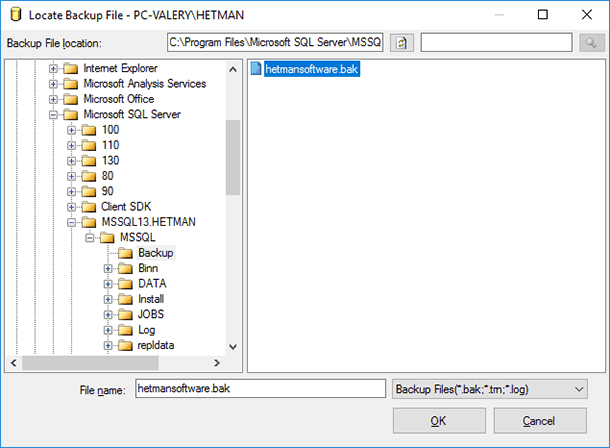
Task: Click the folder icon for 100
Action: [x=89, y=130]
